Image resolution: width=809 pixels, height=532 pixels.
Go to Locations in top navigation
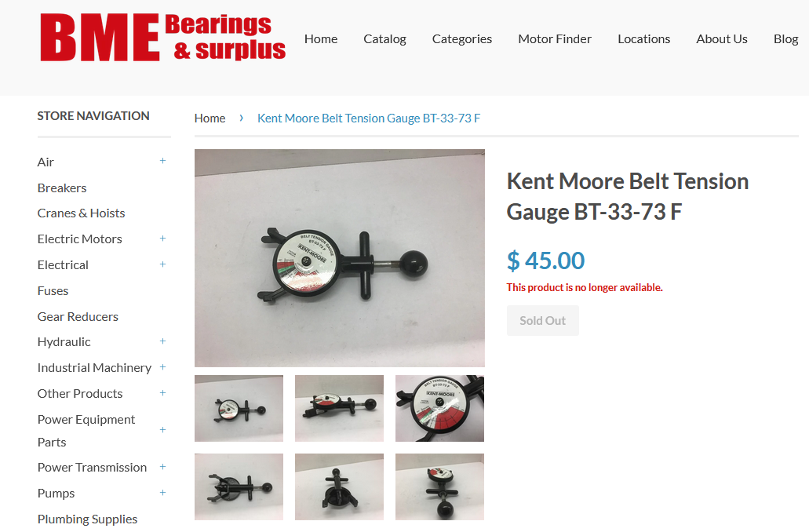(644, 39)
